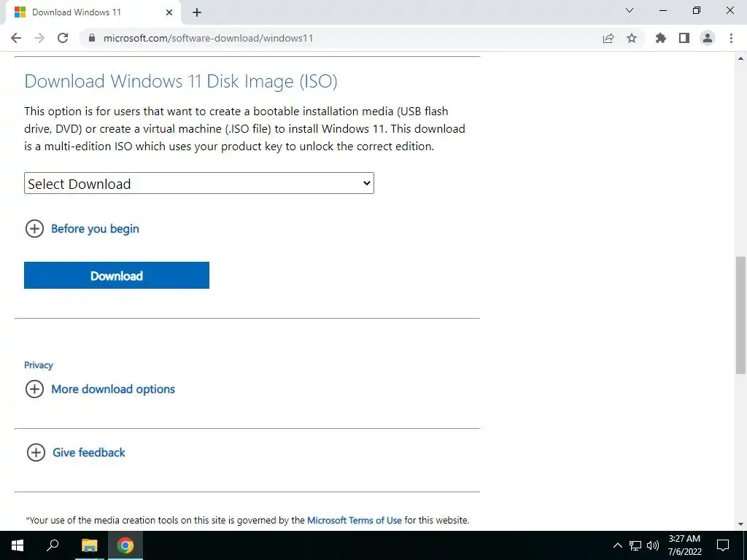Expand the Give feedback section
747x560 pixels.
tap(76, 452)
